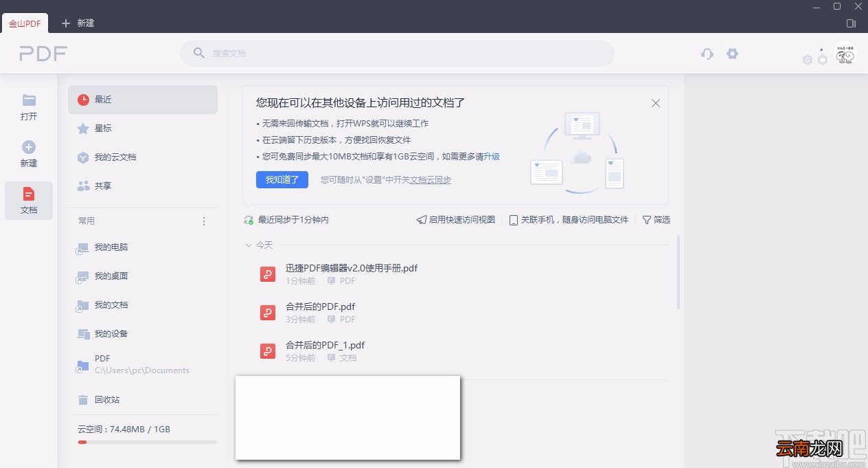Click the 新建 plus sidebar button

(29, 154)
